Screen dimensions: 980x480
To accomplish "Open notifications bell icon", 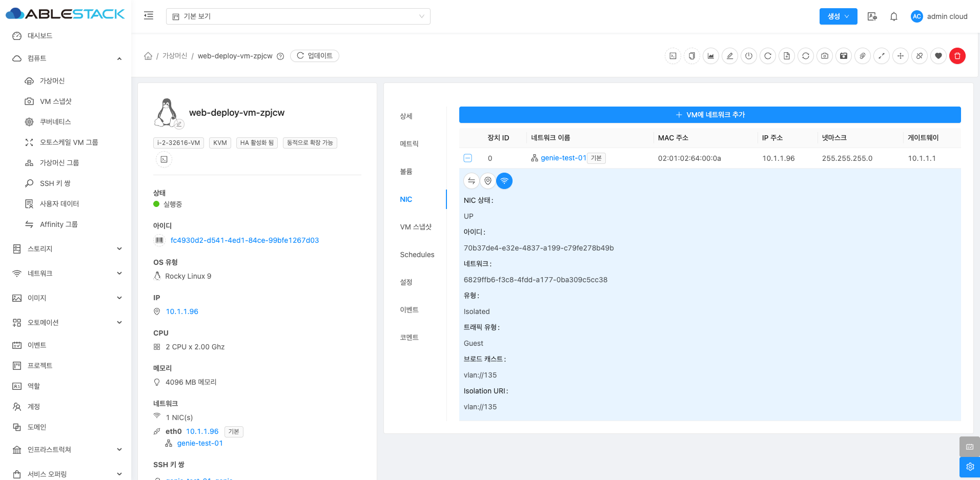I will point(893,16).
